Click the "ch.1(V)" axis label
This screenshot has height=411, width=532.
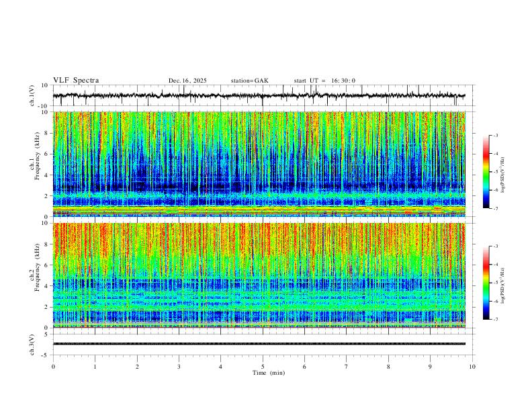[x=32, y=95]
